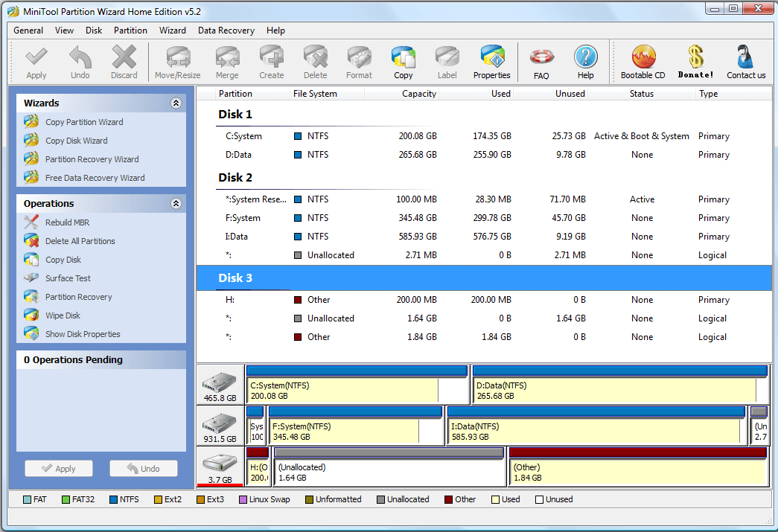Select the 1.84 GB Other partition row
The height and width of the screenshot is (532, 778).
(484, 337)
